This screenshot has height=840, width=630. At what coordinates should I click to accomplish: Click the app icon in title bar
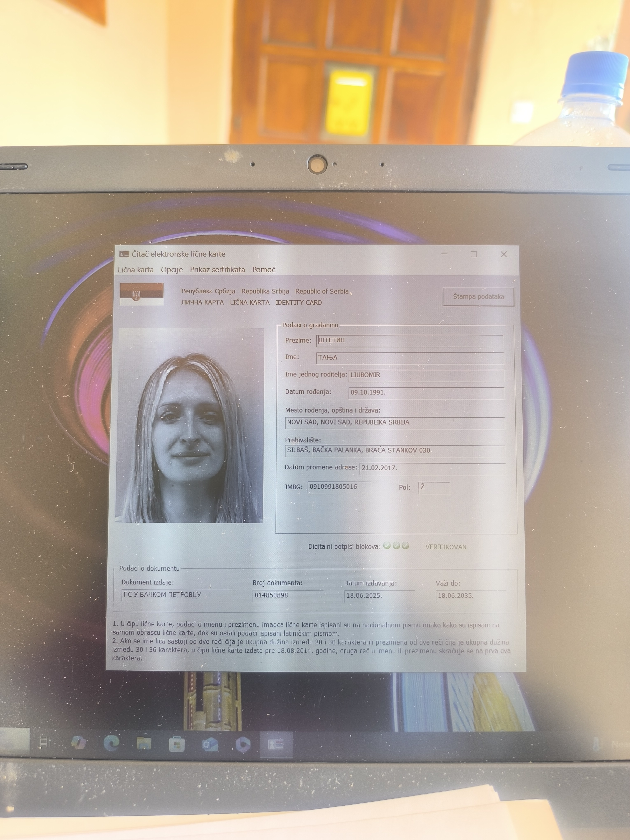tap(124, 254)
